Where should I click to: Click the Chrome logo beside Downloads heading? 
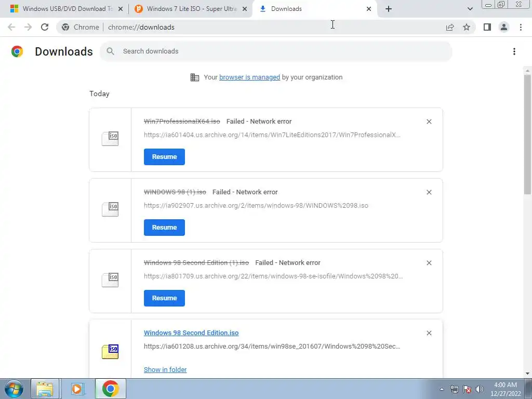[x=17, y=51]
